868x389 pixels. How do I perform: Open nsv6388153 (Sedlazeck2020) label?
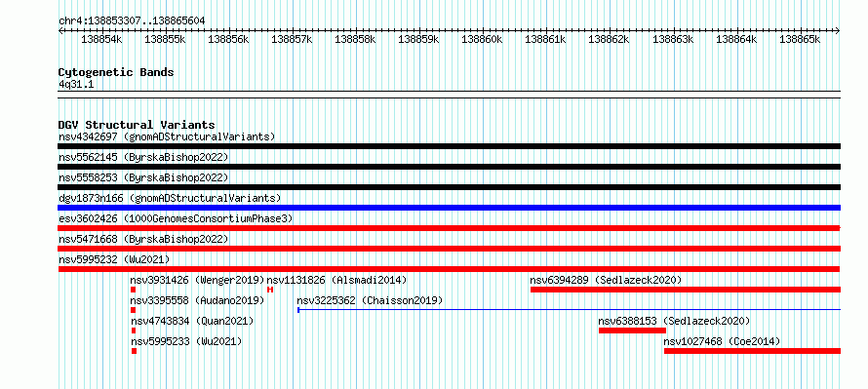click(674, 321)
